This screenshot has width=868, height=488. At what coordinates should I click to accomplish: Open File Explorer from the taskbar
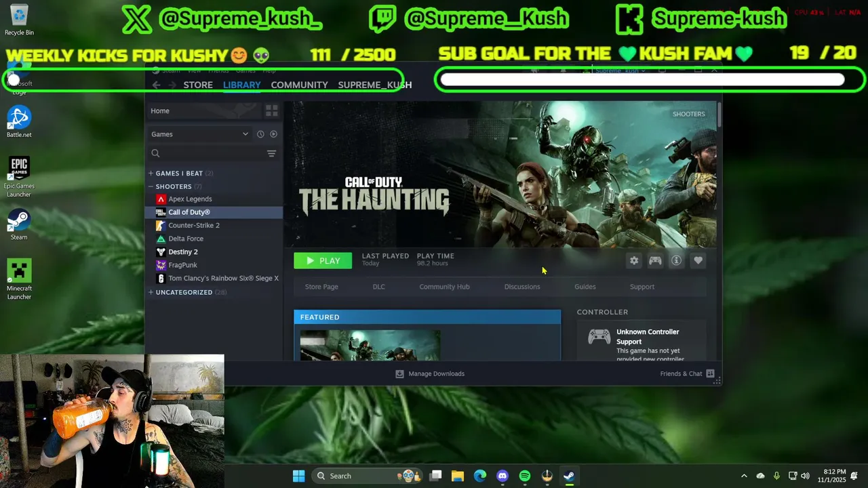pos(457,476)
